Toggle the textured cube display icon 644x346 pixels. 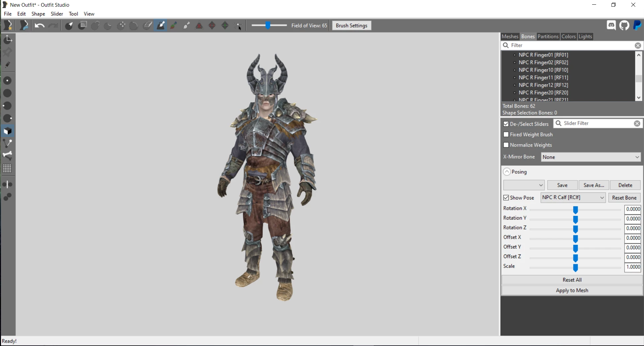pos(8,131)
